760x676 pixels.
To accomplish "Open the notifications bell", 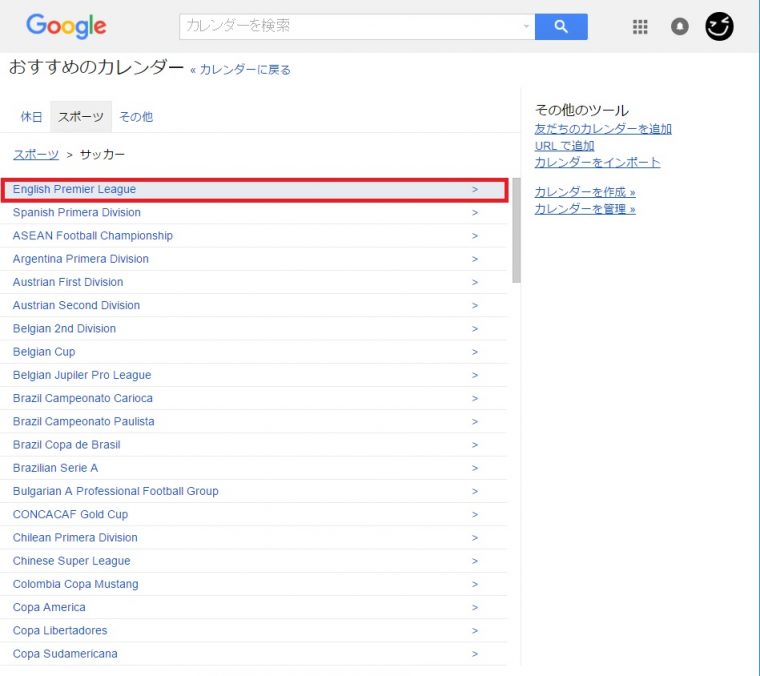I will (x=680, y=27).
